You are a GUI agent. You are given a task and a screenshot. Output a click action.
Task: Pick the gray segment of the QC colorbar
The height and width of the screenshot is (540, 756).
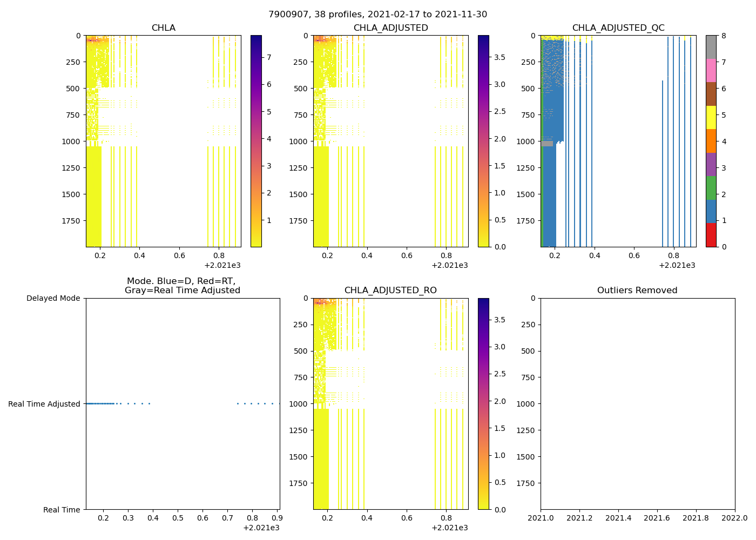(711, 47)
